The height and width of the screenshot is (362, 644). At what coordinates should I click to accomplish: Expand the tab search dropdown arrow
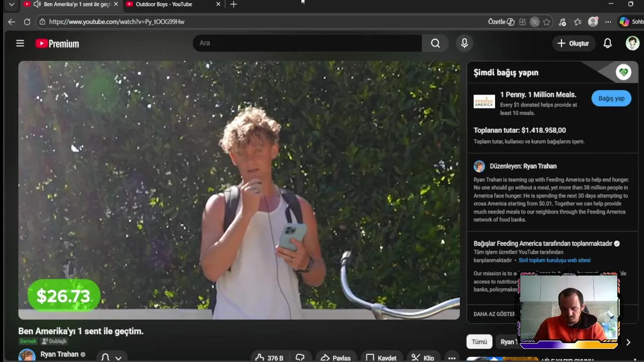[x=12, y=4]
